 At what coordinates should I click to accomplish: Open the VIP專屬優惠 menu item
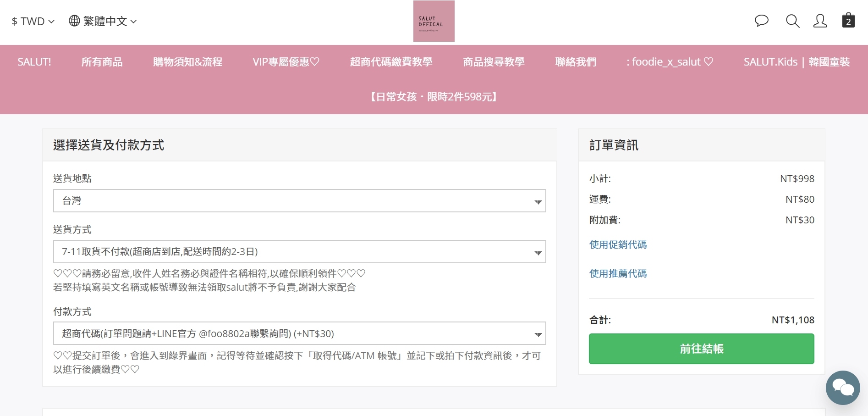(x=286, y=62)
